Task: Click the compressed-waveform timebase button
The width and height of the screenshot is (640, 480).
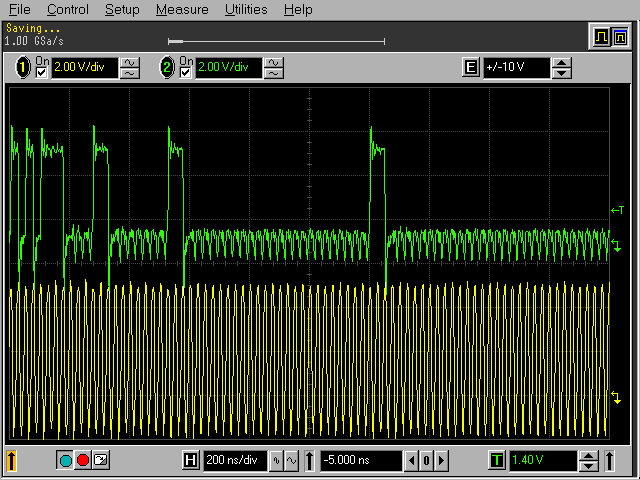Action: pos(276,460)
